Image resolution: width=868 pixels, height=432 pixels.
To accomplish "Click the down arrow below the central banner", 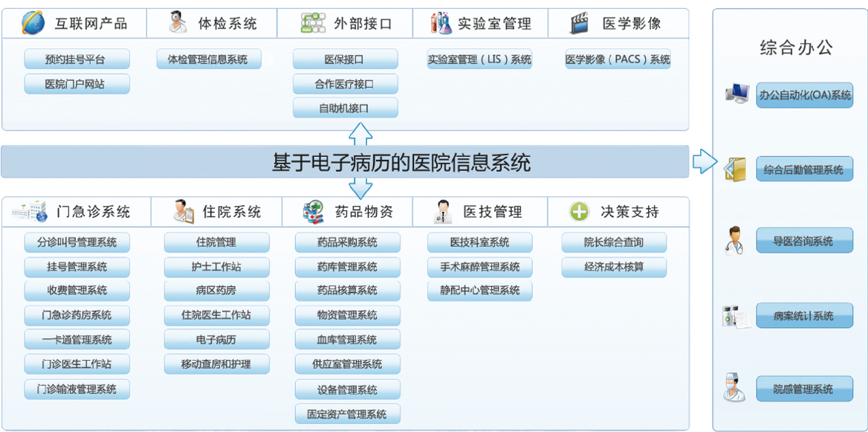I will coord(360,187).
